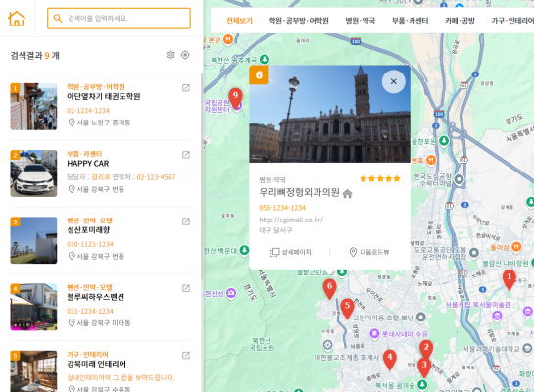This screenshot has height=392, width=534.
Task: Open the 카페·공방 category tab
Action: point(460,21)
